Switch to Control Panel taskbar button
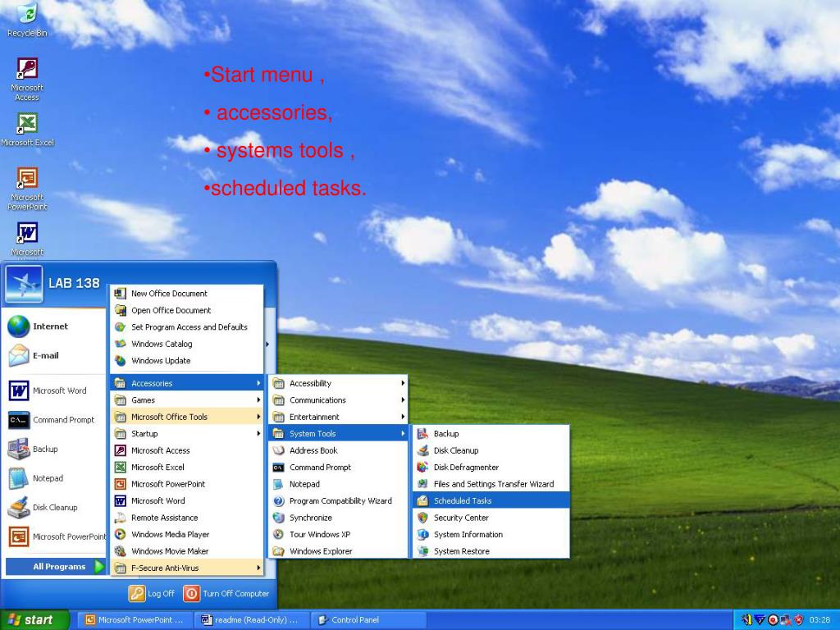 [367, 620]
